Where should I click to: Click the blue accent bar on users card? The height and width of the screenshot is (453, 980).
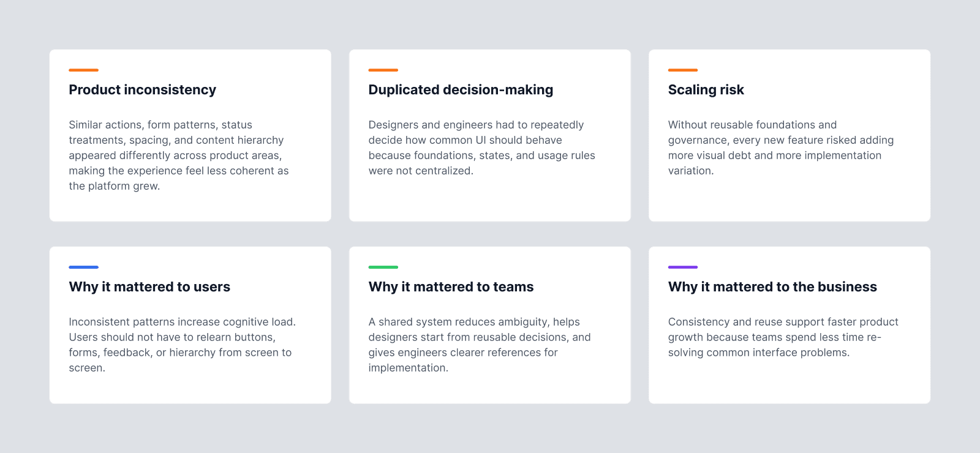click(83, 268)
